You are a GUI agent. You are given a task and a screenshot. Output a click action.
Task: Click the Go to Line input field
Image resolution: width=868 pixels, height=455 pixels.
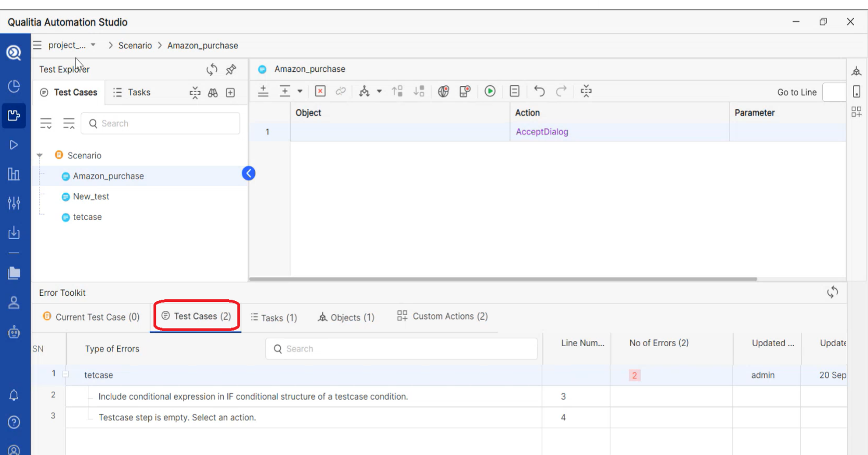(x=834, y=92)
